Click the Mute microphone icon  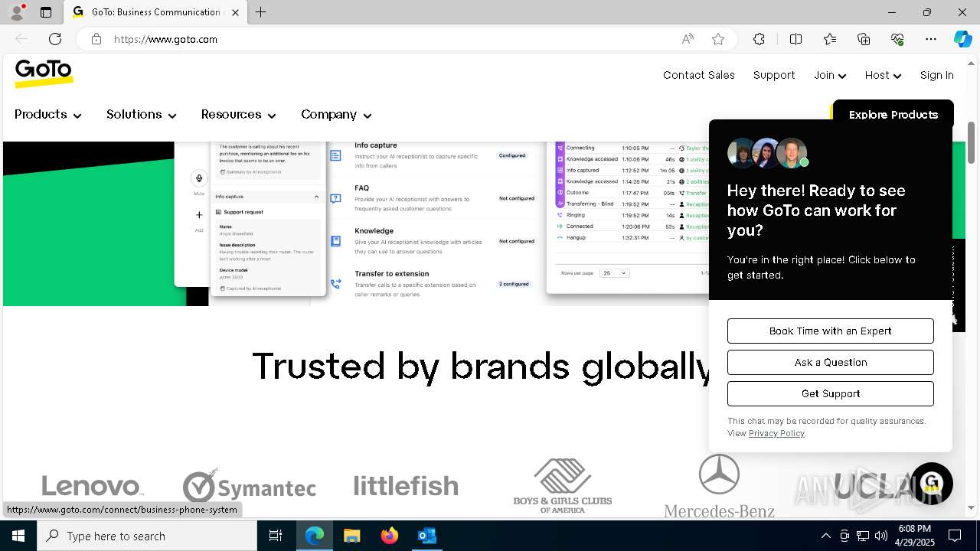click(x=199, y=178)
